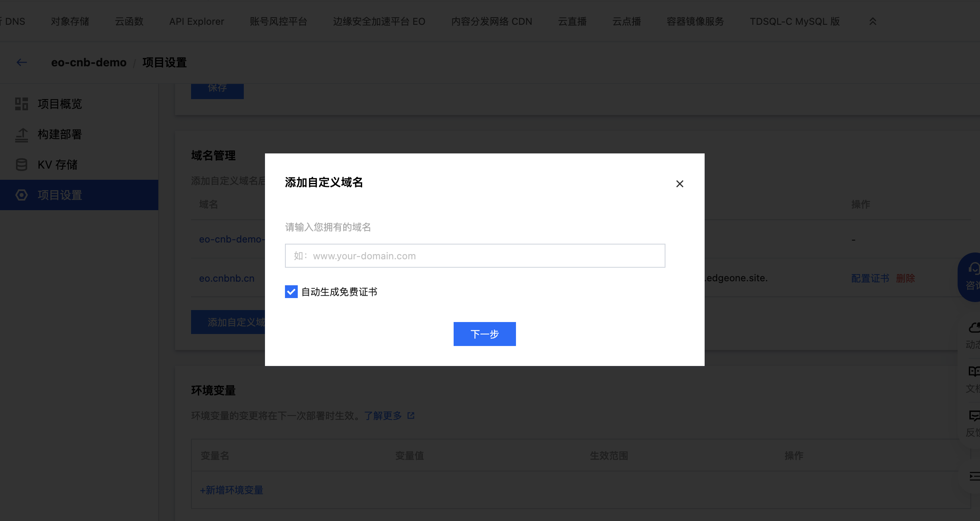980x521 pixels.
Task: Click the 构建部署 upload icon in sidebar
Action: (22, 135)
